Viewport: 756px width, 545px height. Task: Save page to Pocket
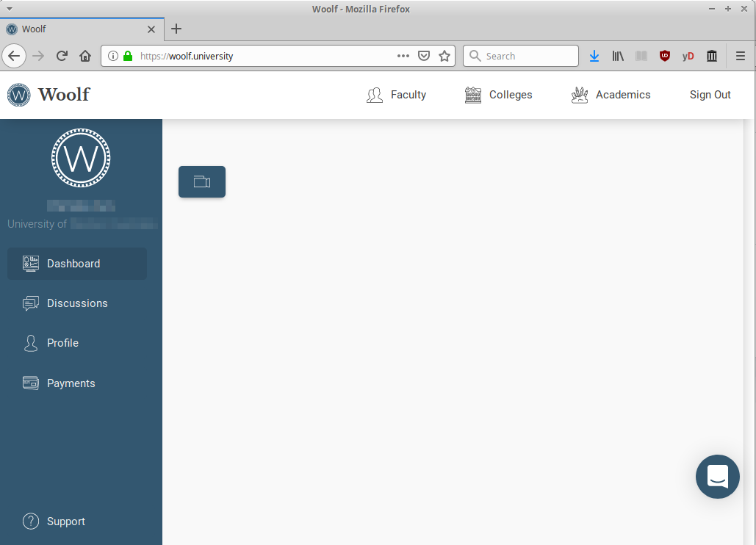coord(424,56)
